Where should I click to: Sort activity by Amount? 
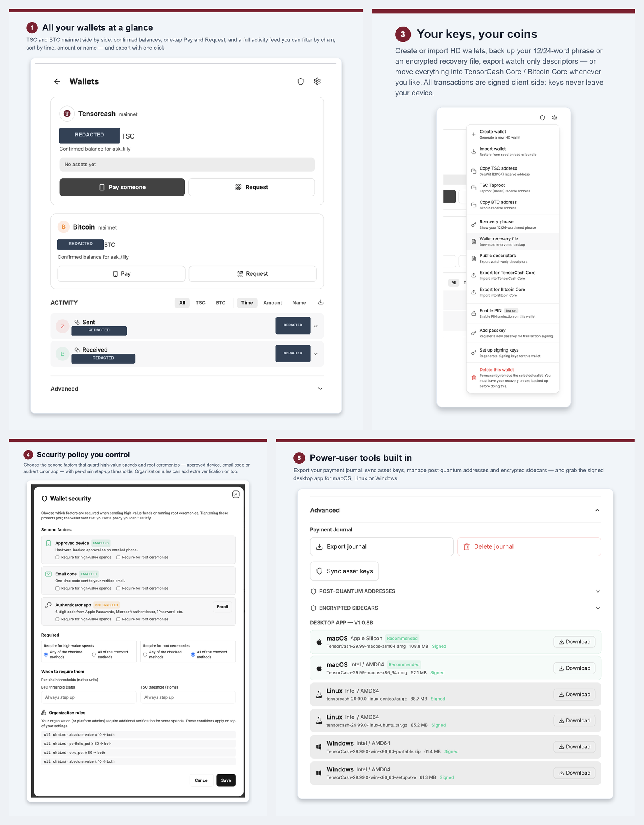272,303
